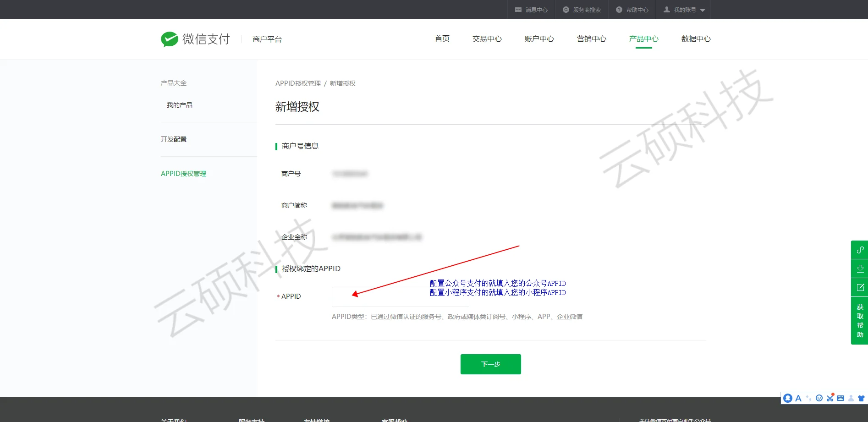Open 我的产品 in the sidebar
868x422 pixels.
point(180,105)
